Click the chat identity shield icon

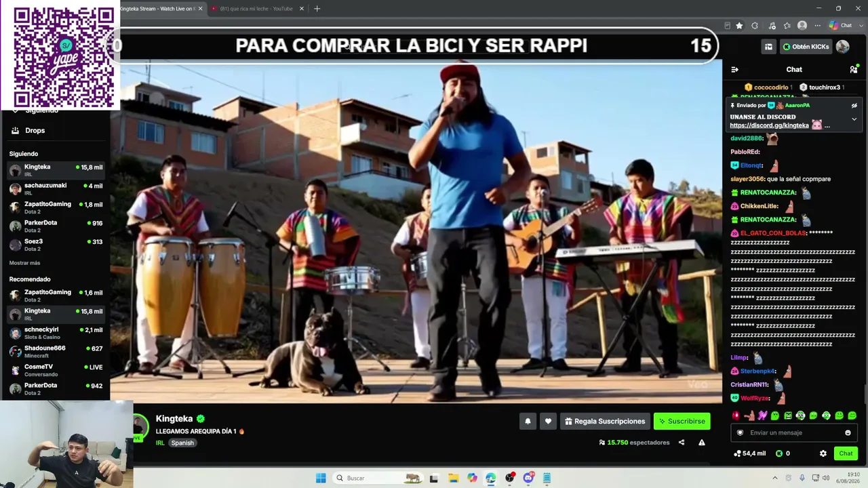[740, 432]
